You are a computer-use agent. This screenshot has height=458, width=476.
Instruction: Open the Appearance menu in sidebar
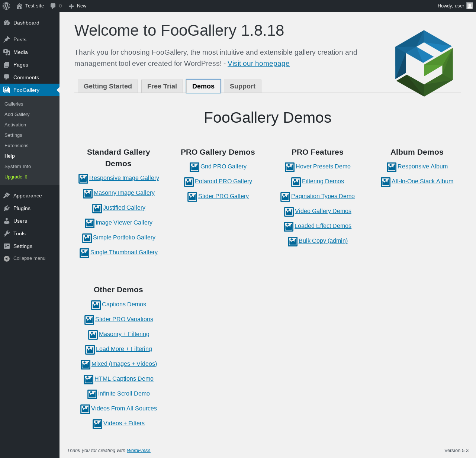[x=28, y=196]
